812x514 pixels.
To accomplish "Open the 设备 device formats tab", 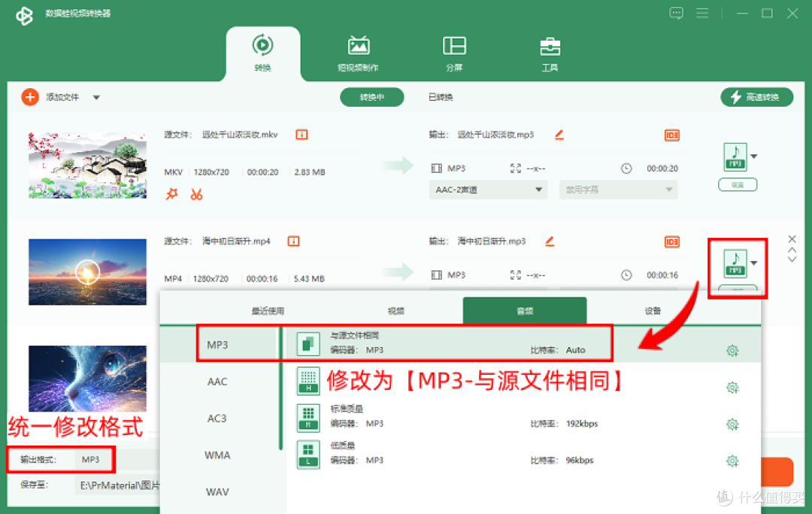I will (653, 311).
